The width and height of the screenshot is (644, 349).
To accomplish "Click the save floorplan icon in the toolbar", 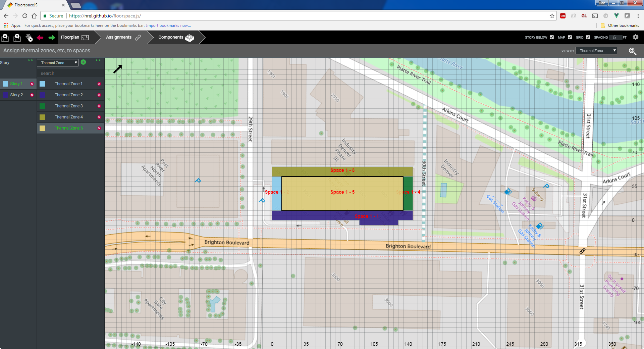I will click(x=17, y=38).
